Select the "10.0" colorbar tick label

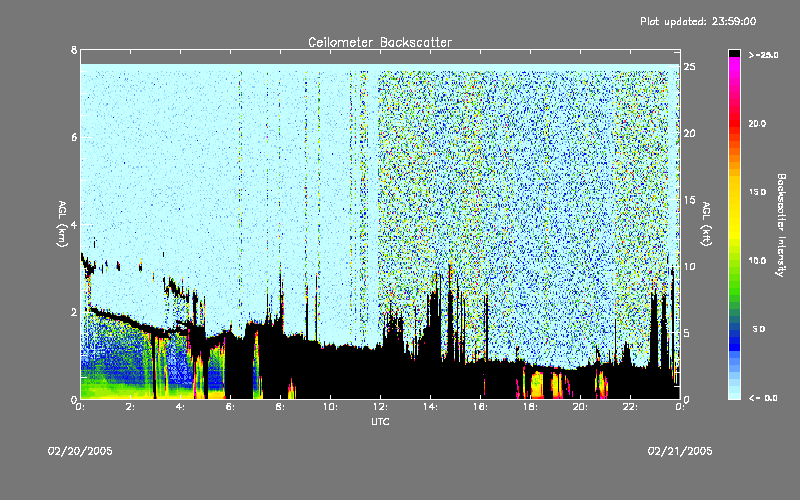click(757, 261)
